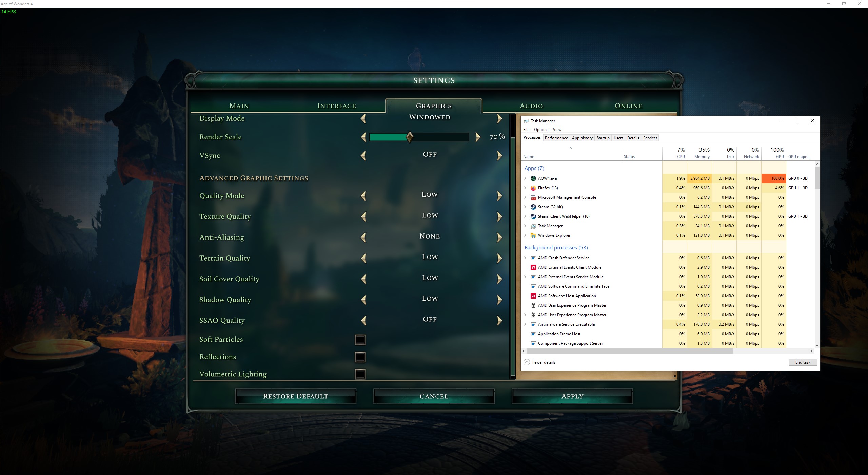Click the Task Manager row icon

(533, 226)
